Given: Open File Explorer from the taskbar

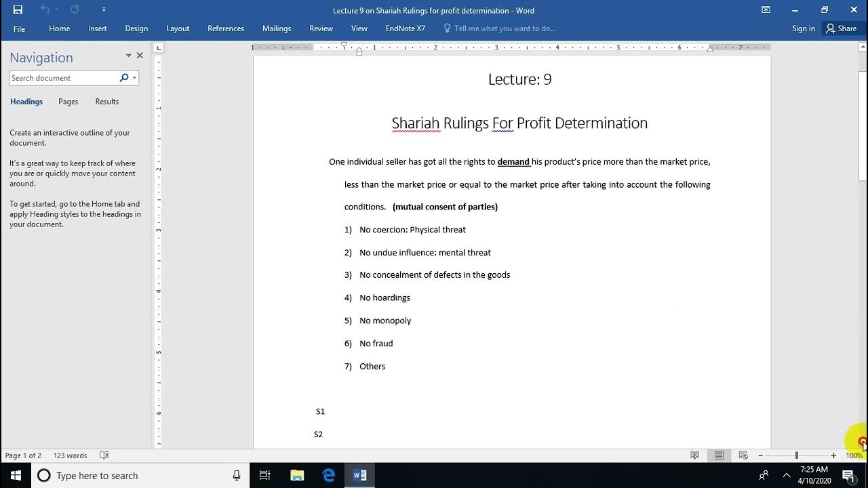Looking at the screenshot, I should (x=297, y=476).
